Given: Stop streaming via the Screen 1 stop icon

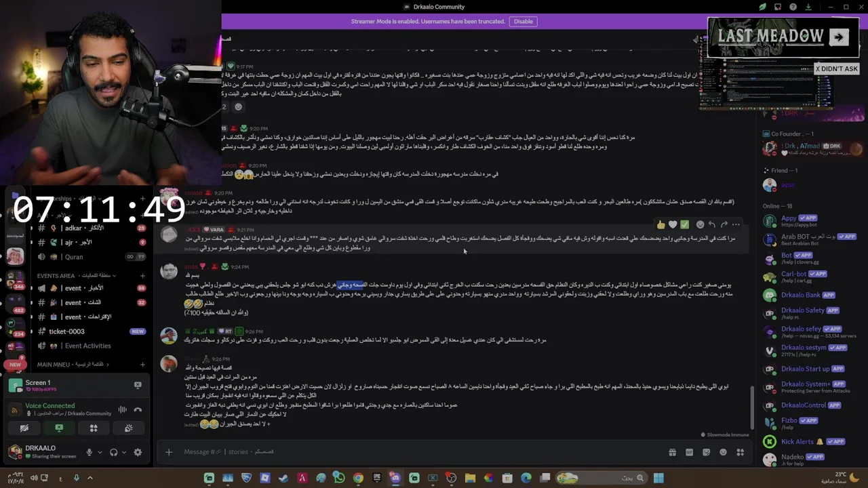Looking at the screenshot, I should coord(138,385).
